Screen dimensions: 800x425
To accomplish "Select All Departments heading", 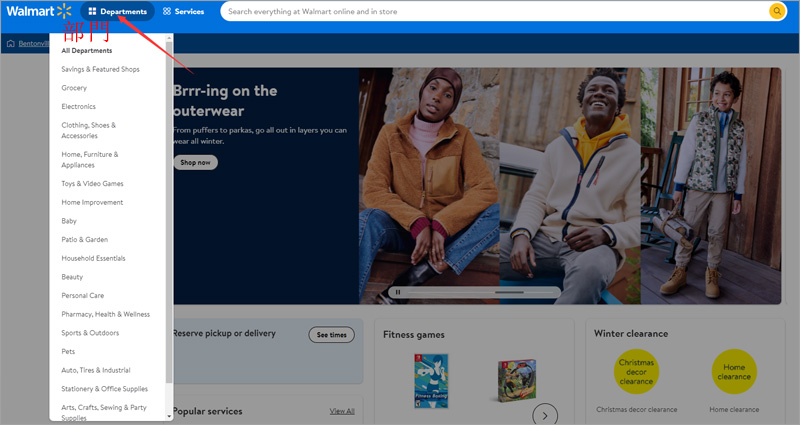I will pyautogui.click(x=87, y=51).
